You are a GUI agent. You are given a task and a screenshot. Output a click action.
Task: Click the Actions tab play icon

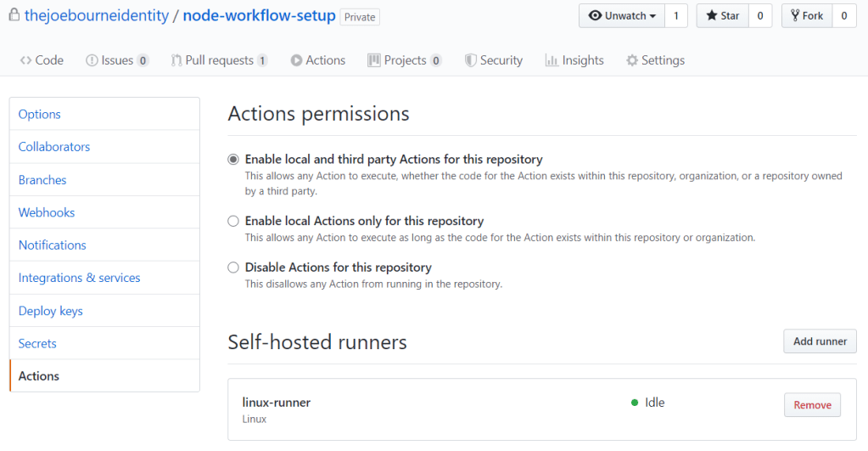tap(297, 60)
